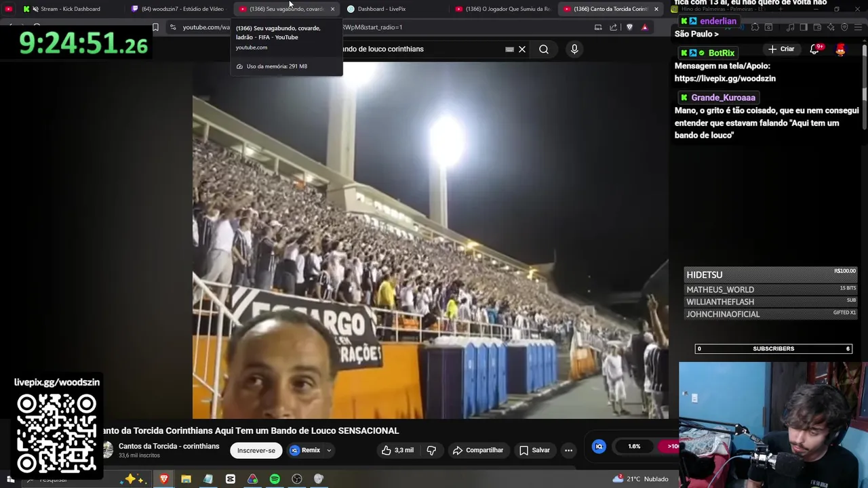
Task: Open Brave wallet toolbar icon
Action: coord(817,27)
